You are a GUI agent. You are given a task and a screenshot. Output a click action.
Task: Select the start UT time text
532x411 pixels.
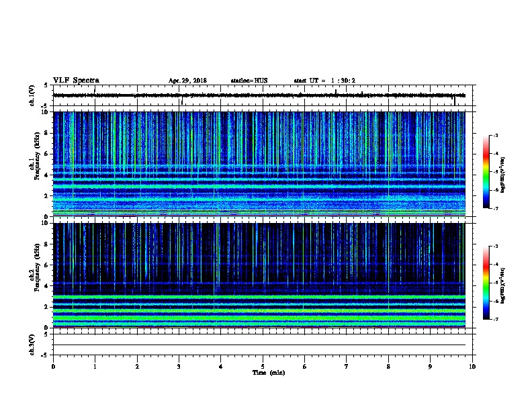click(324, 81)
